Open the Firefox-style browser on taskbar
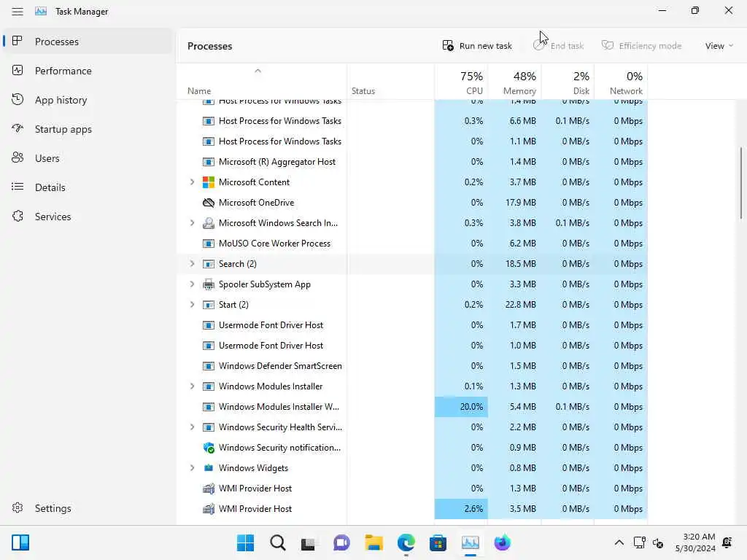The height and width of the screenshot is (560, 747). [x=502, y=542]
